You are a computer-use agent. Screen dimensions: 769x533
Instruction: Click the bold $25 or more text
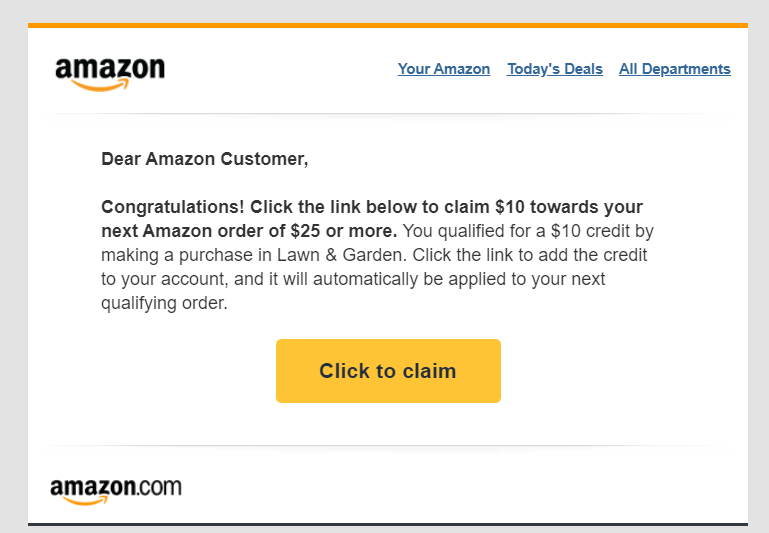pos(344,231)
